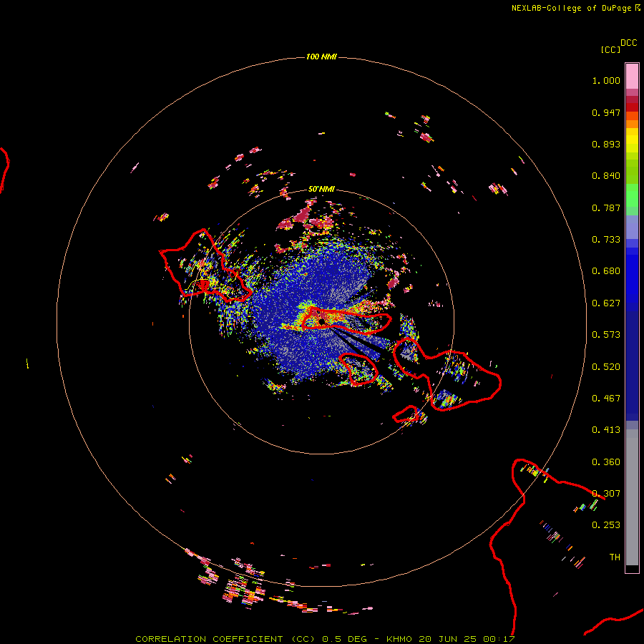Click the 0.893 legend value
The width and height of the screenshot is (644, 644).
click(x=606, y=144)
